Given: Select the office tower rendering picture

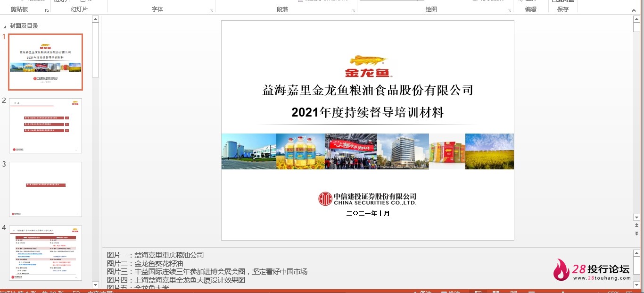Looking at the screenshot, I should (403, 151).
